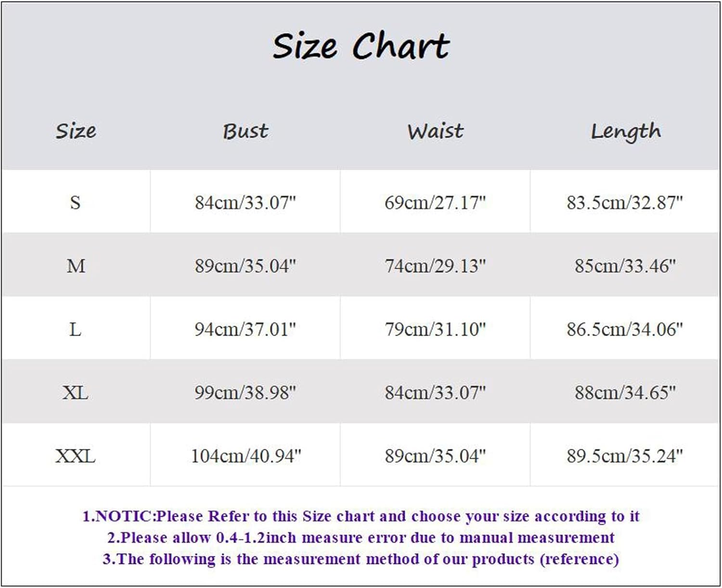Click the Size column header
Screen dimensions: 722x588
[76, 131]
